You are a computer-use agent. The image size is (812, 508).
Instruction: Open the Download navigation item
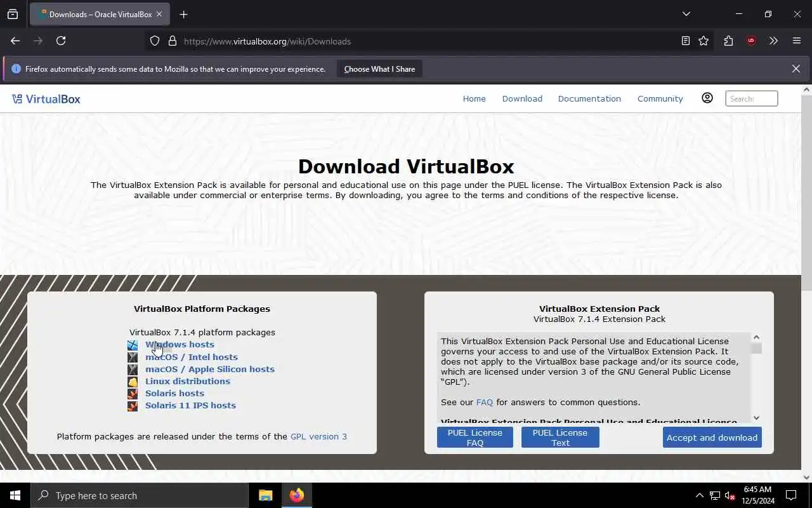pyautogui.click(x=522, y=99)
